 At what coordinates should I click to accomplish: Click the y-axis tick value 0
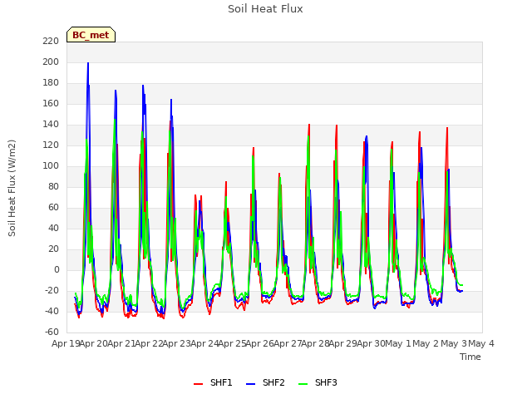click(x=57, y=269)
